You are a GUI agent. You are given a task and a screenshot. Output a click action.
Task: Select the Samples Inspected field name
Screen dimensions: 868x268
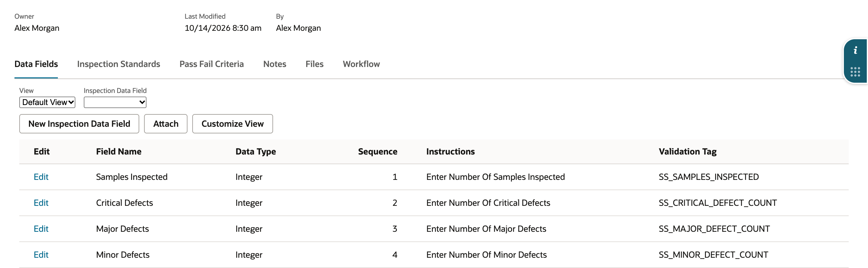(132, 177)
